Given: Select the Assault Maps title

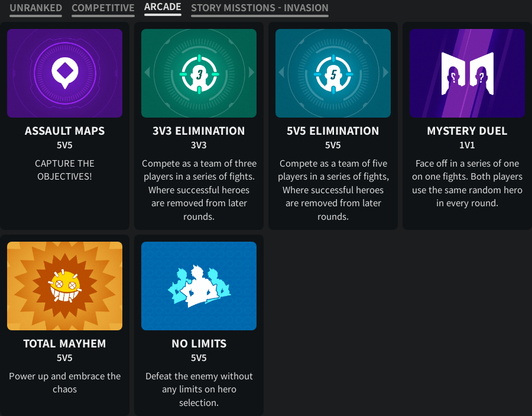Looking at the screenshot, I should point(65,131).
